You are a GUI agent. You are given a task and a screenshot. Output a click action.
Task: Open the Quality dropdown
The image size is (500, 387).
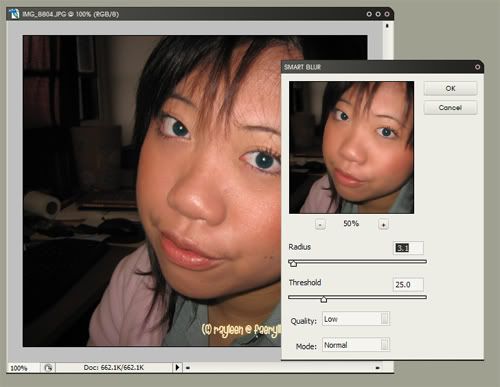(356, 319)
